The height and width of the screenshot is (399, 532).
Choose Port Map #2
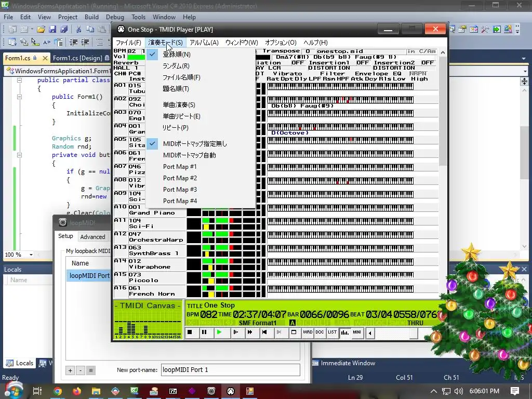point(201,178)
